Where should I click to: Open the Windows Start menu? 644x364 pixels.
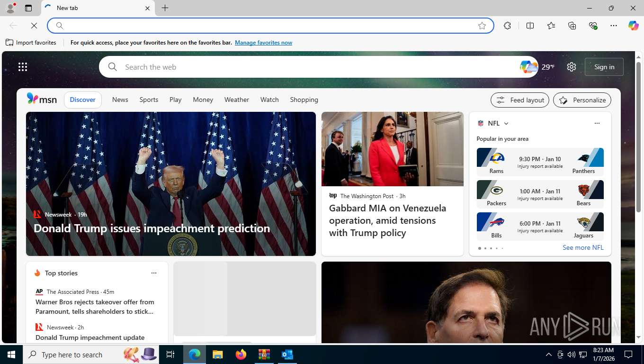pos(11,355)
